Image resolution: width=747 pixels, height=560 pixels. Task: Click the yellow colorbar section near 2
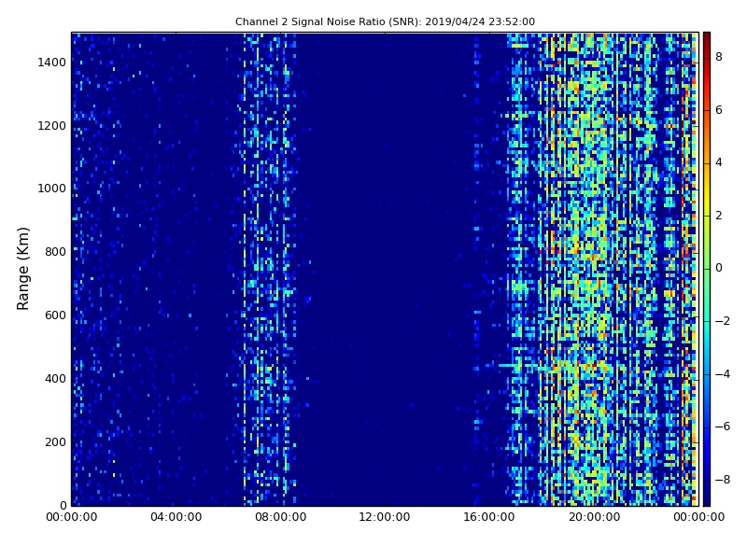click(707, 204)
